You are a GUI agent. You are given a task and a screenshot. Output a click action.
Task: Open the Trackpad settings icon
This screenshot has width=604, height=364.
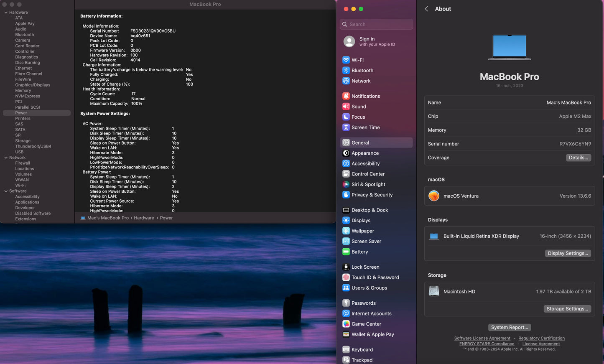346,360
